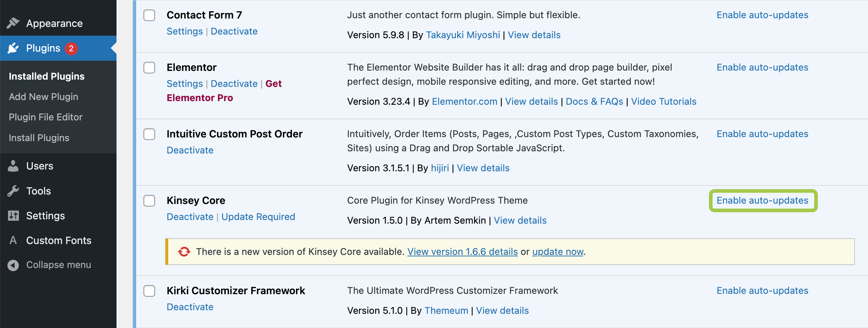Screen dimensions: 868x328
Task: Deactivate the Elementor plugin
Action: [x=234, y=84]
